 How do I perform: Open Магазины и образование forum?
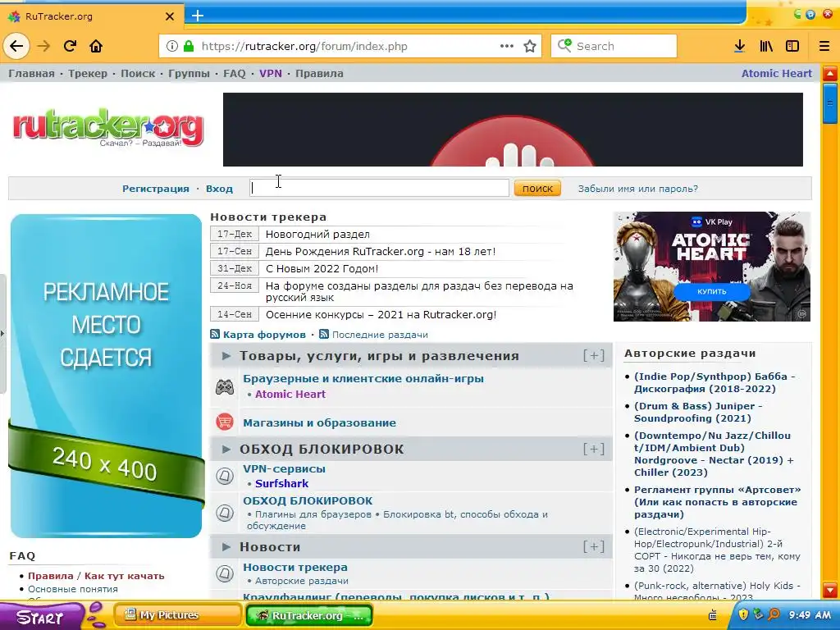click(x=319, y=422)
